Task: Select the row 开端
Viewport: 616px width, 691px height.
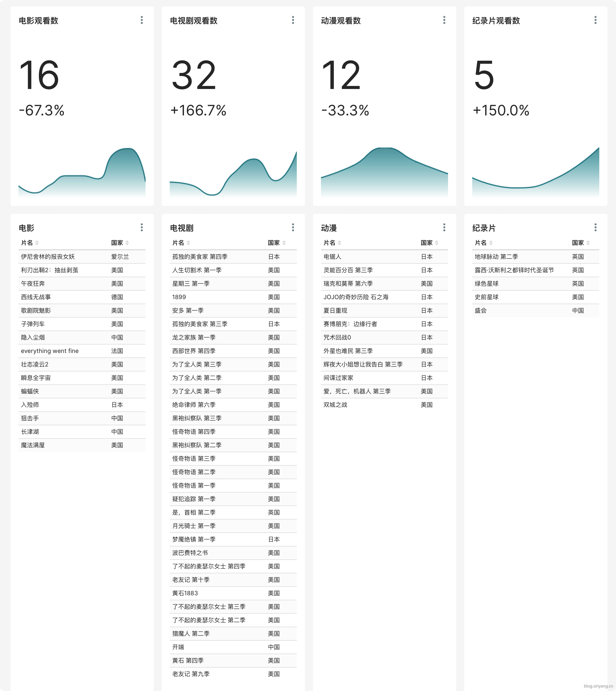Action: 233,647
